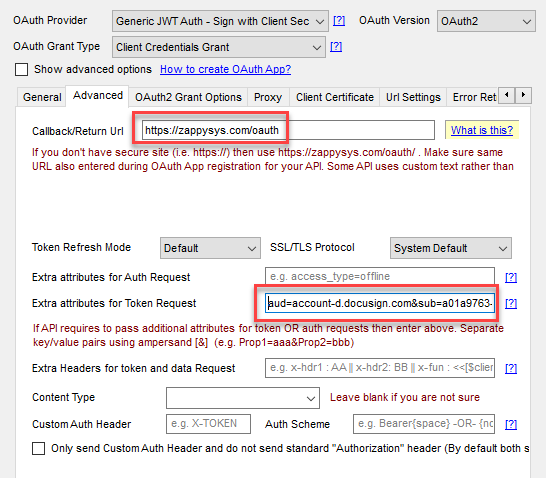
Task: Open the OAuth Grant Type dropdown
Action: tap(219, 47)
